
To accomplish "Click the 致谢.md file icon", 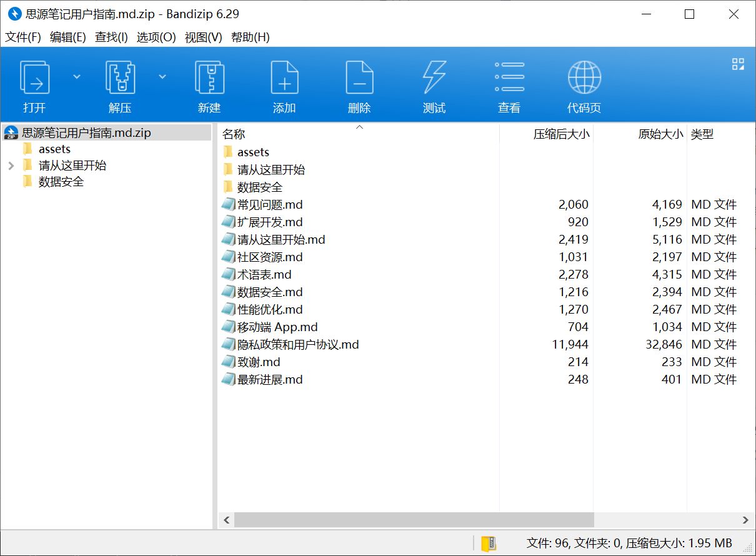I will [x=229, y=362].
